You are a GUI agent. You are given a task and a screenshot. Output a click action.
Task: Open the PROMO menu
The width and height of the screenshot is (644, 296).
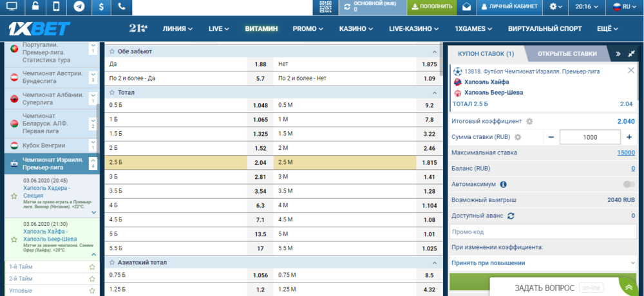pyautogui.click(x=308, y=29)
